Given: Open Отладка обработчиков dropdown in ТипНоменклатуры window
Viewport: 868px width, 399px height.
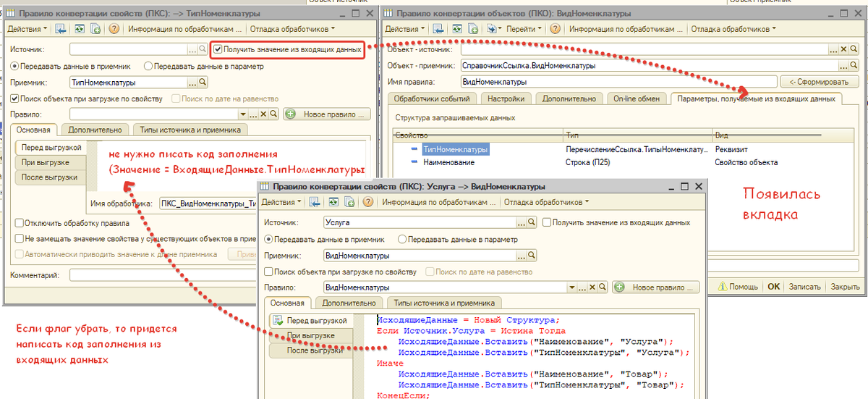Looking at the screenshot, I should pos(293,29).
